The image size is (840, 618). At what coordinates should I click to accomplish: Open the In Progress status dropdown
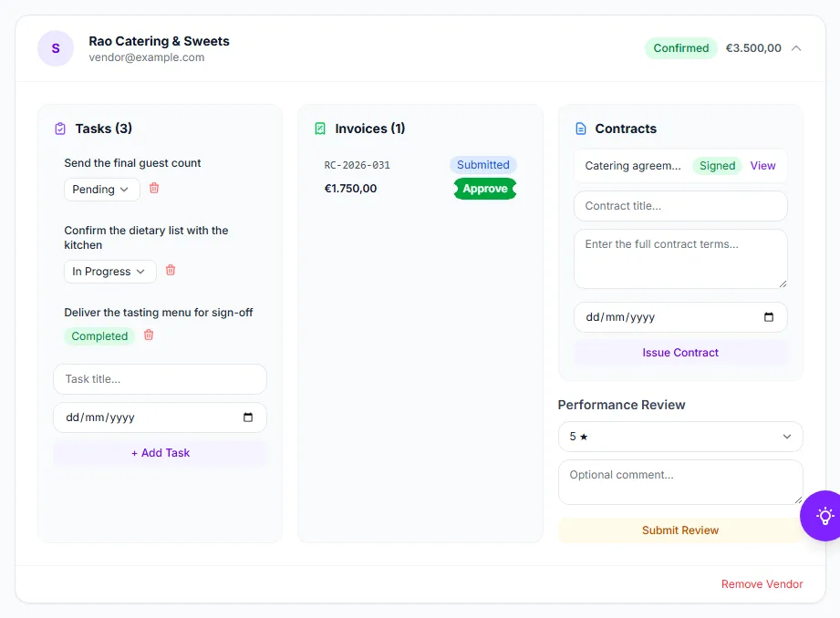point(109,272)
